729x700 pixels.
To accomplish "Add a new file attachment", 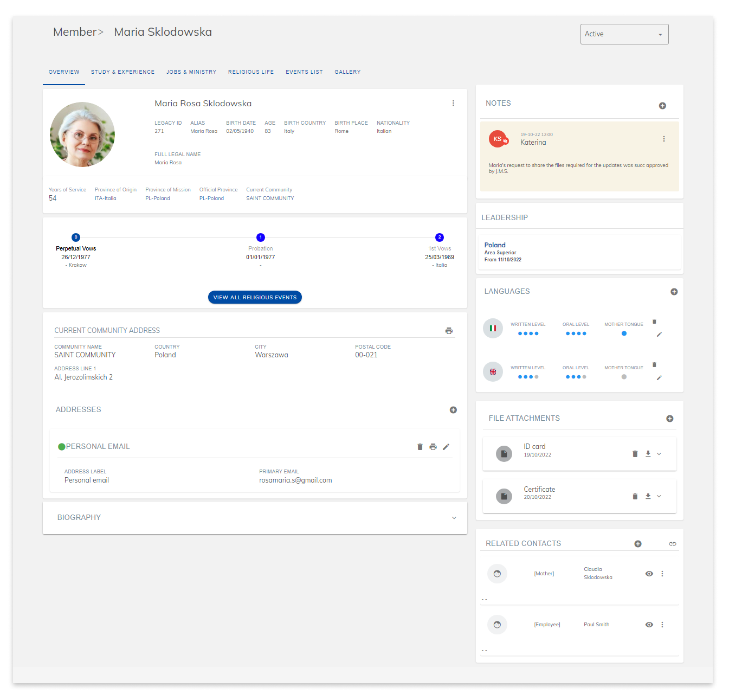I will coord(670,419).
